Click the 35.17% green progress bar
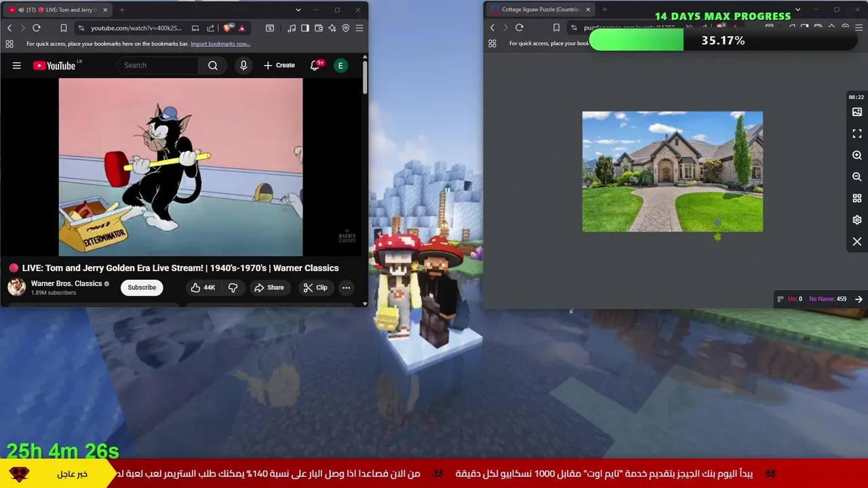868x488 pixels. [724, 41]
